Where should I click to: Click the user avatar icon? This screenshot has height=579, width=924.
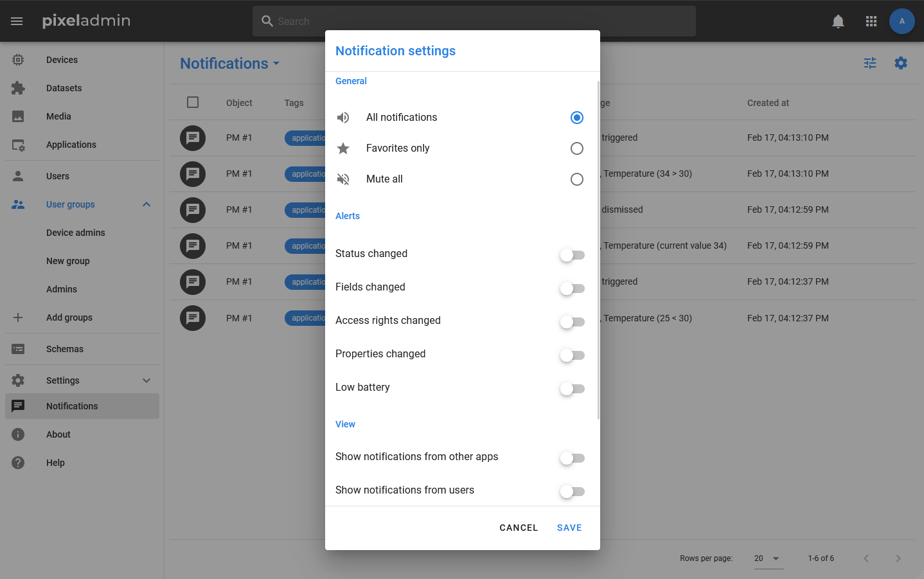(x=902, y=21)
